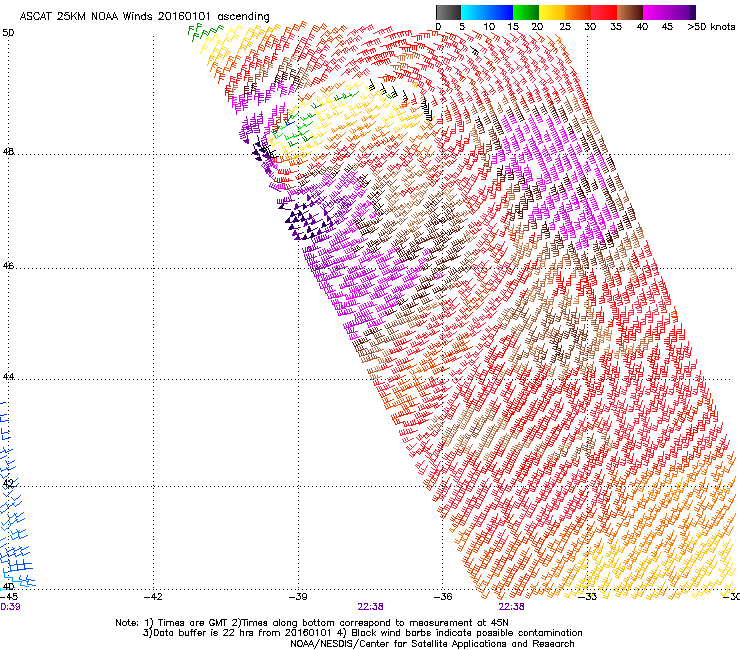The image size is (740, 650).
Task: Click the longitude label '-33'
Action: click(x=588, y=597)
